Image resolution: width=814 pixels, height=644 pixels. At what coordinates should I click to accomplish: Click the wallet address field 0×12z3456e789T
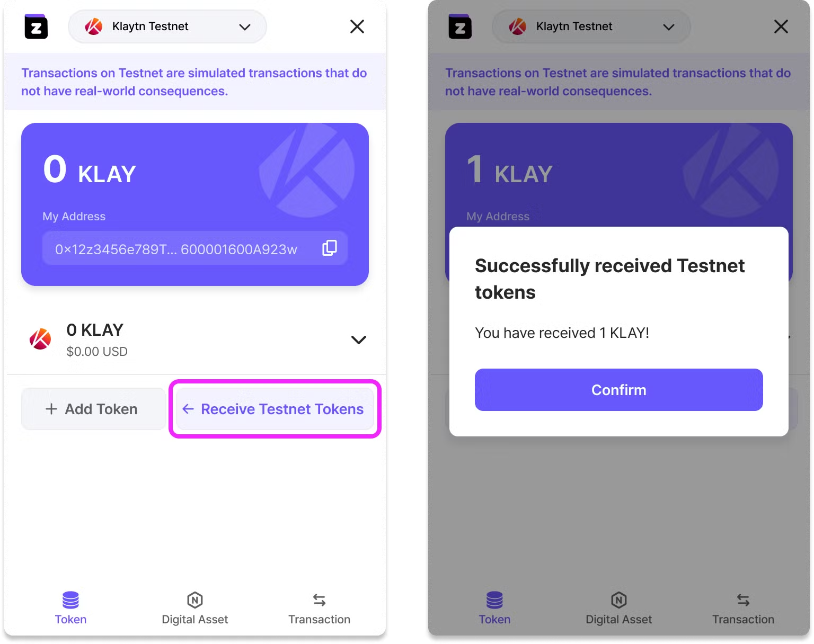(x=195, y=248)
